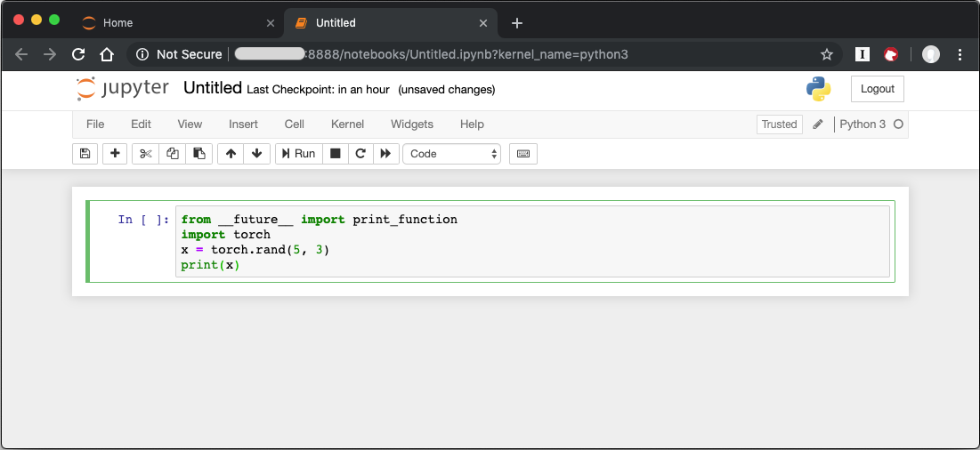The width and height of the screenshot is (980, 450).
Task: Run the current cell
Action: tap(299, 154)
